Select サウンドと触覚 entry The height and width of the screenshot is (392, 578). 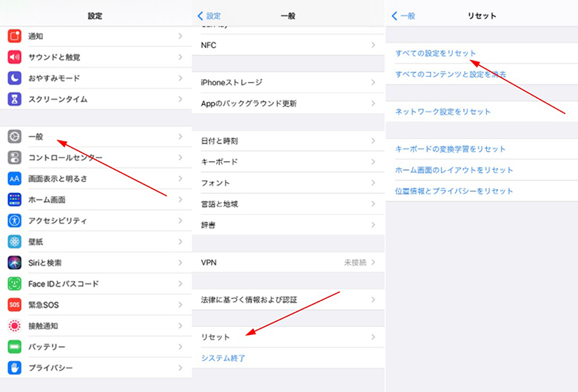96,57
